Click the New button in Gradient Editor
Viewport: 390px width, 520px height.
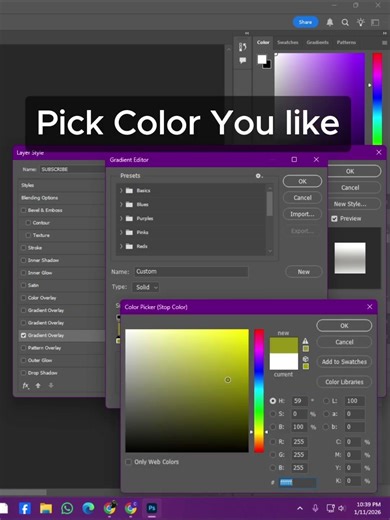click(x=304, y=272)
